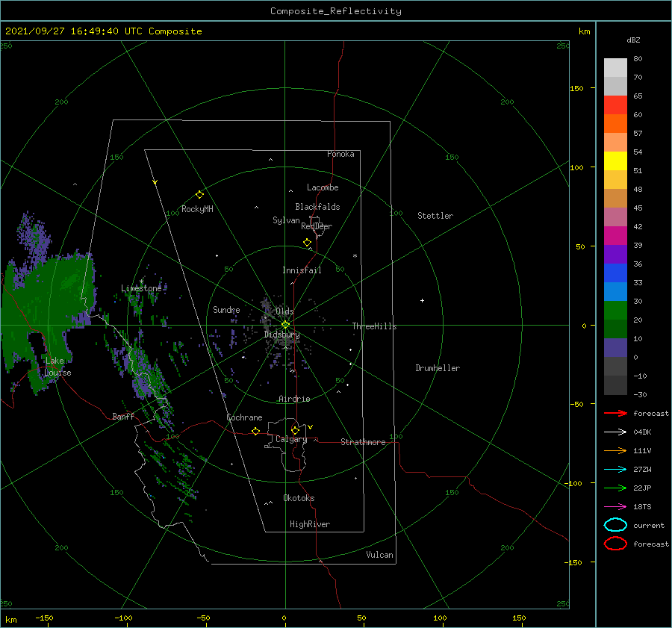This screenshot has height=628, width=672.
Task: Click the HighRiver town label
Action: click(x=310, y=524)
